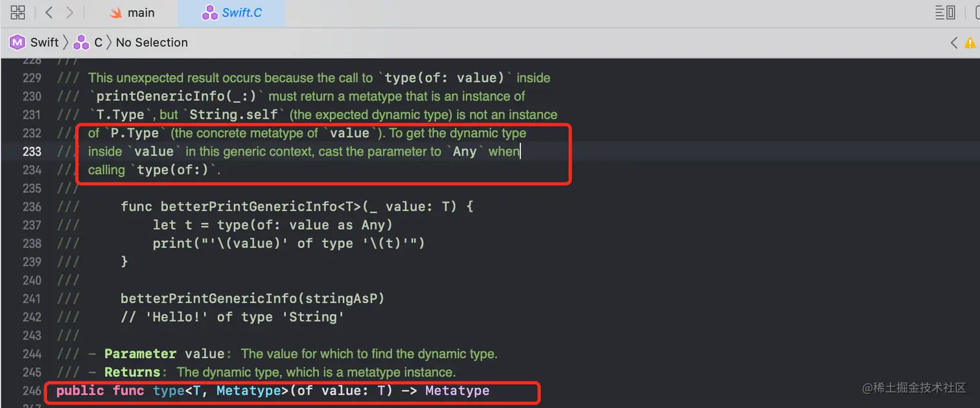Image resolution: width=980 pixels, height=408 pixels.
Task: Click the "// 'Hello!' of type 'String'" line
Action: point(232,317)
